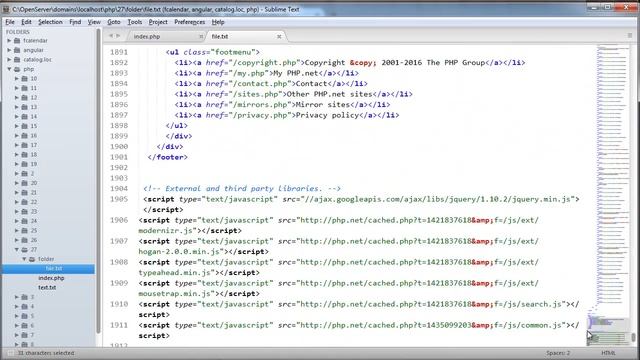Click the folder icon for folder 23

click(24, 211)
